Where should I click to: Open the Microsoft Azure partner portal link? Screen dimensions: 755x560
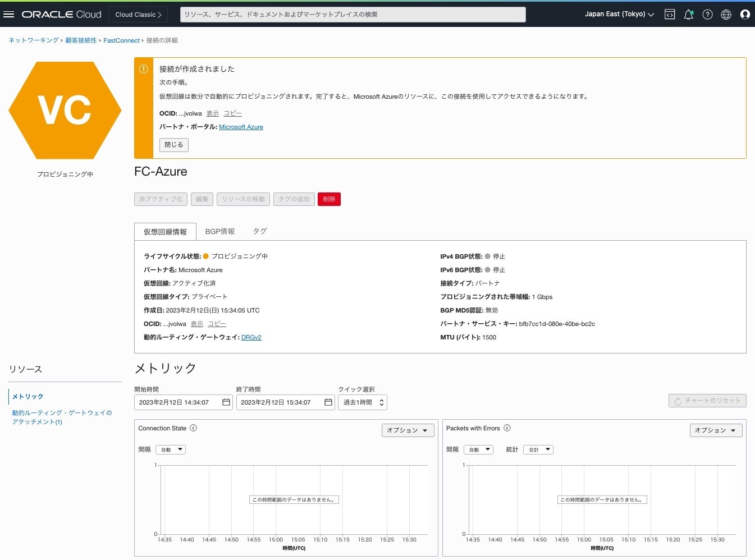[x=241, y=127]
